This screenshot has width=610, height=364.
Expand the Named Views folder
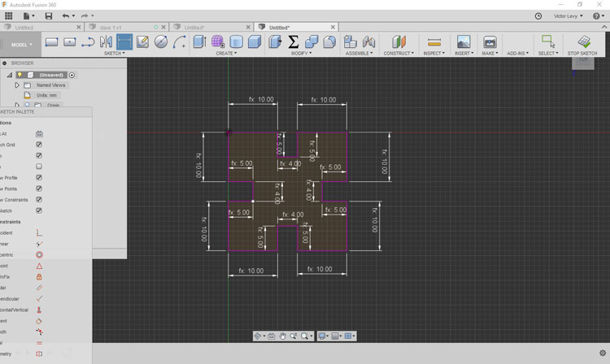click(17, 84)
